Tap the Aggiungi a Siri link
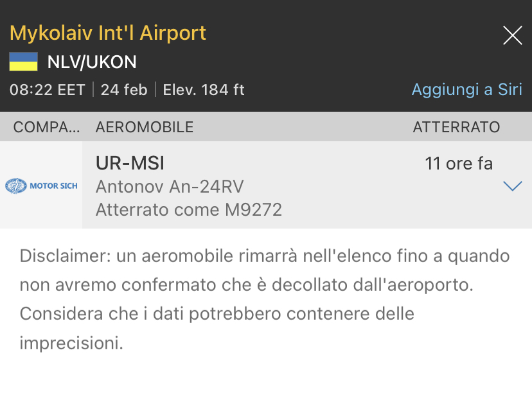532x400 pixels. click(466, 89)
